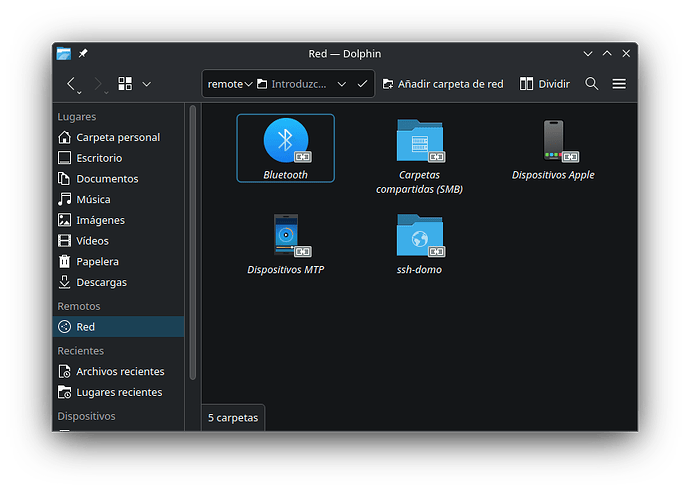
Task: Click the Dolphin app icon in titlebar
Action: [64, 54]
